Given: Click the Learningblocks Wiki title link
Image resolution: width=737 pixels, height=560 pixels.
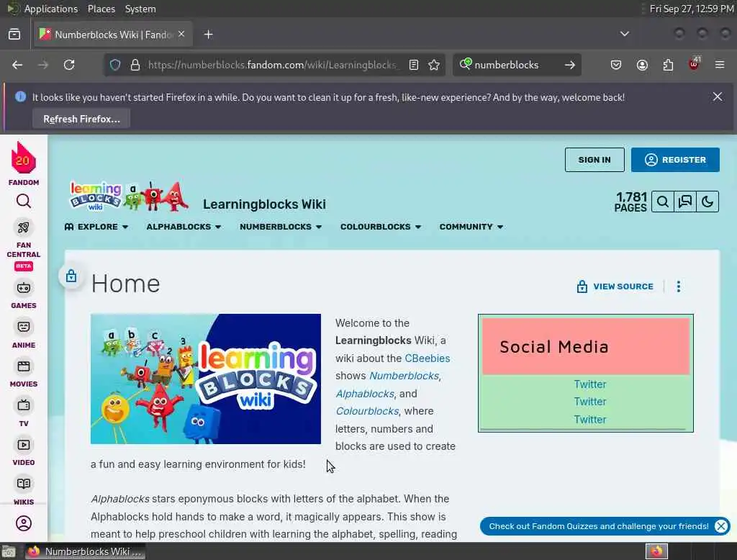Looking at the screenshot, I should [x=264, y=204].
